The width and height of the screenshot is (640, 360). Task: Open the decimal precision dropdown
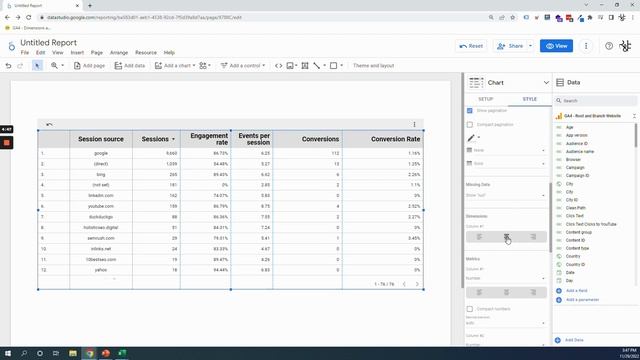coord(506,323)
